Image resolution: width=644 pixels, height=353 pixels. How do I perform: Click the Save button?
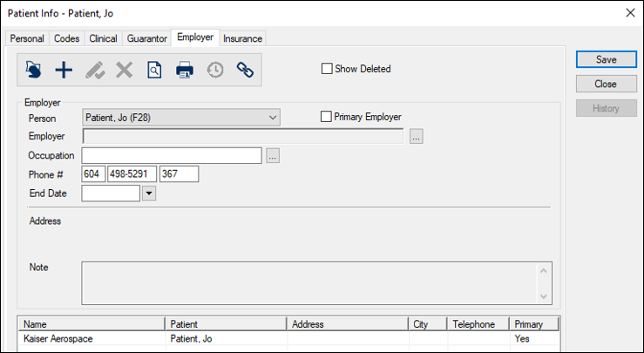(x=607, y=59)
